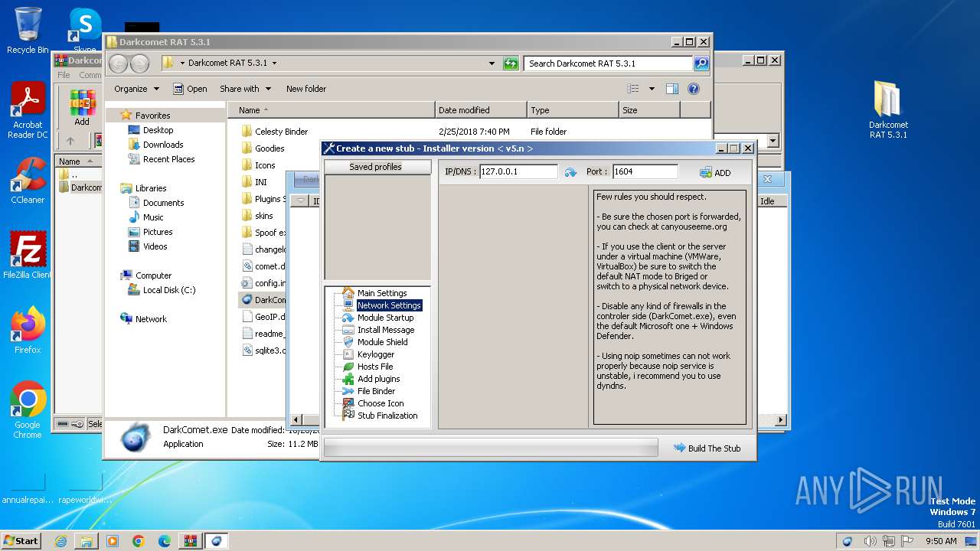The image size is (980, 551).
Task: Click the ADD button in stub builder
Action: (x=715, y=173)
